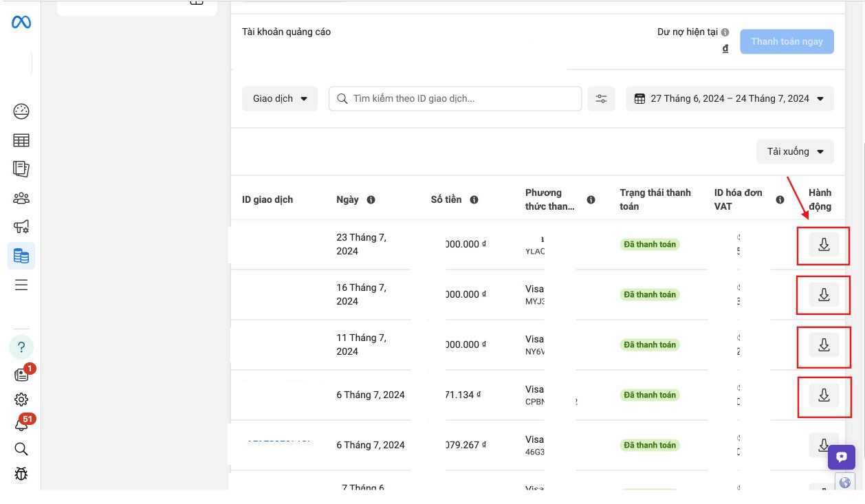The image size is (865, 504).
Task: Select the billing coins icon in sidebar
Action: tap(21, 256)
